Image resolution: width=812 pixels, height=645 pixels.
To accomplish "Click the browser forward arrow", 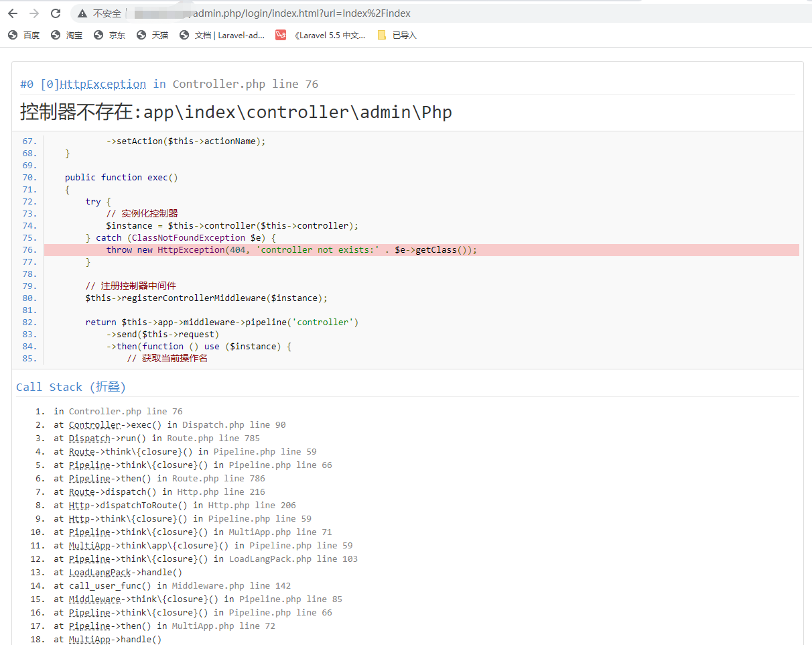I will point(34,13).
